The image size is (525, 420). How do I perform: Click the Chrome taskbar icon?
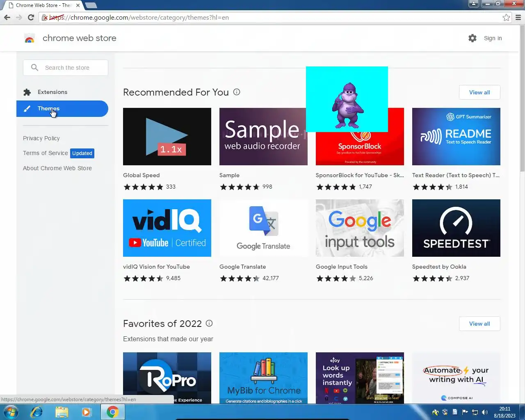point(112,412)
